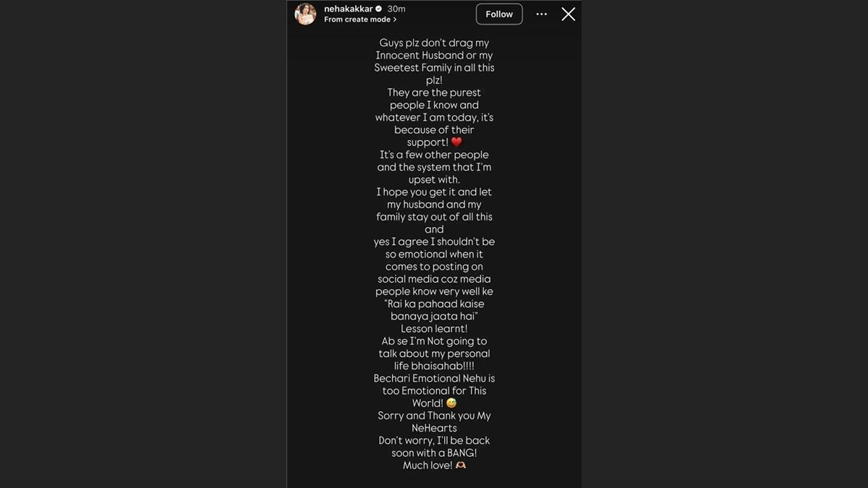
Task: Click the nehakakkar username
Action: pyautogui.click(x=348, y=9)
